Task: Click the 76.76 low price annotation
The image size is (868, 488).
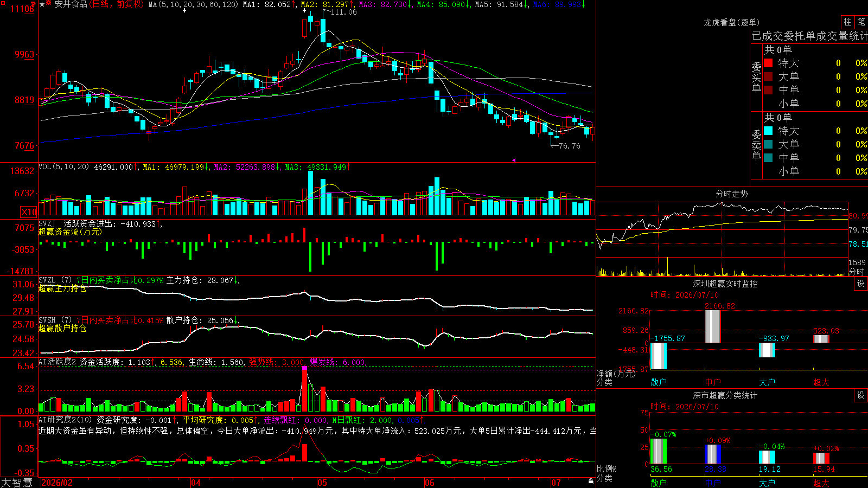Action: click(569, 146)
